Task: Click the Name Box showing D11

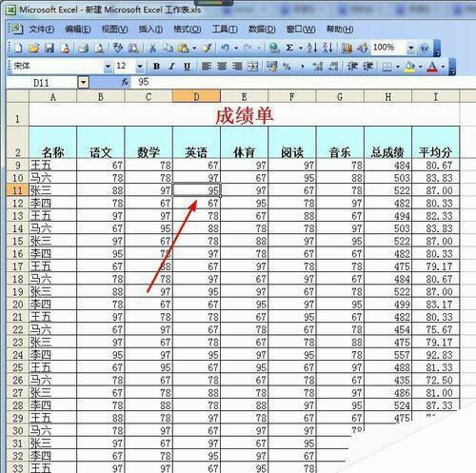Action: tap(41, 83)
